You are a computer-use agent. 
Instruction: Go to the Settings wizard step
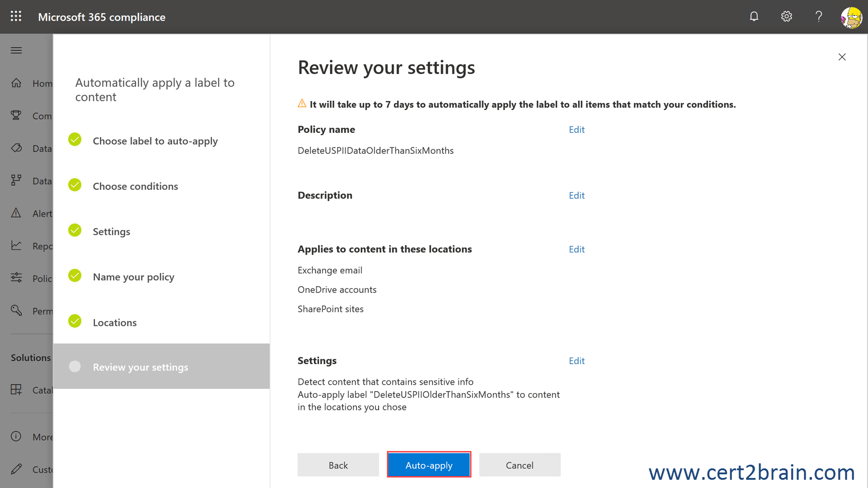(111, 231)
